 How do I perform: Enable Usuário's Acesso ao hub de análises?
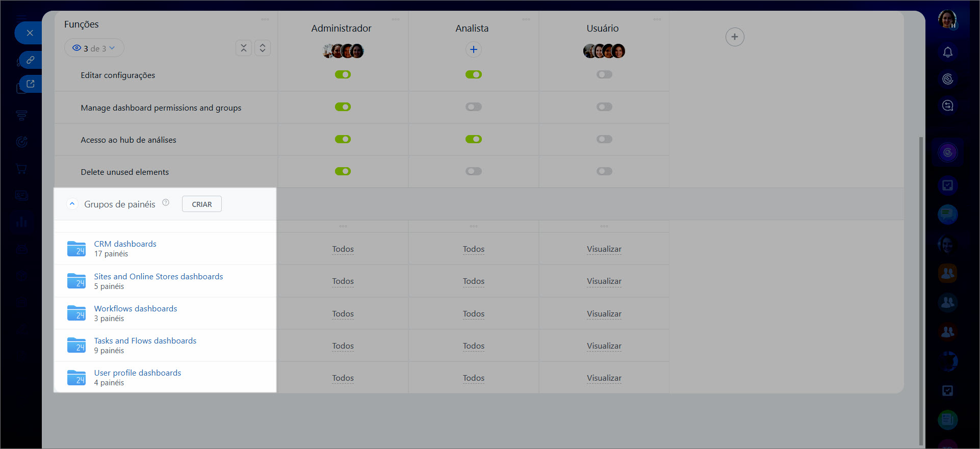coord(604,139)
